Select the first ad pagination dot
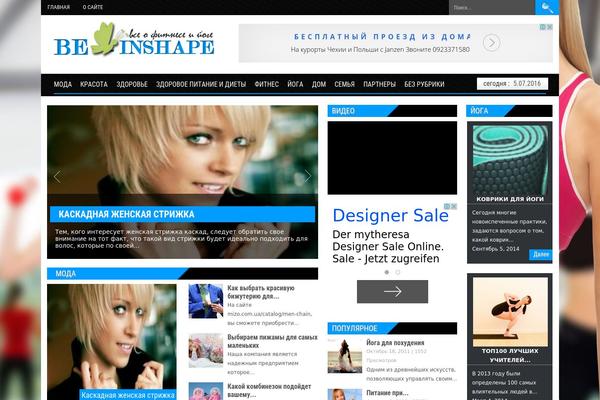The image size is (600, 400). point(386,272)
